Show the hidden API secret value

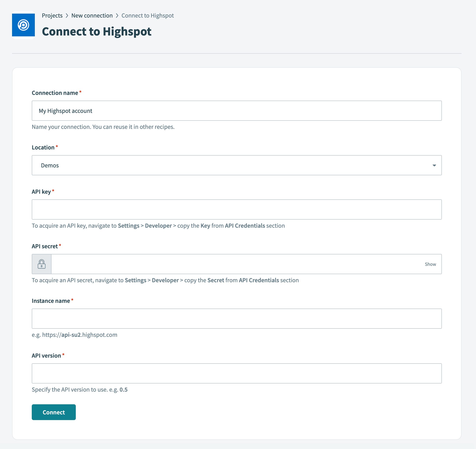tap(430, 264)
